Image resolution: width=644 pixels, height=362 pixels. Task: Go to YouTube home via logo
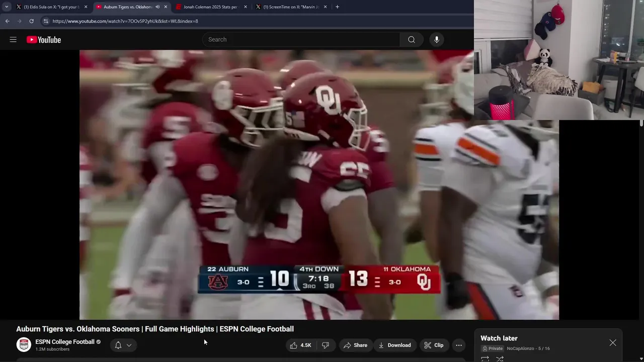(x=44, y=40)
